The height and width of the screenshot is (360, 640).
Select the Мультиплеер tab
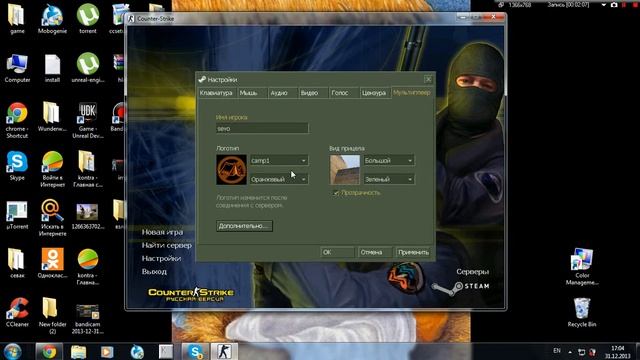click(x=412, y=93)
